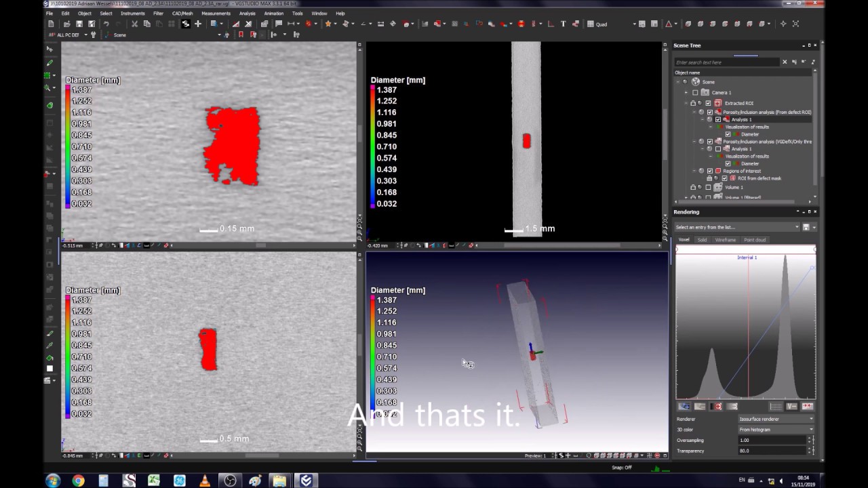Switch to the Point cloud tab

click(755, 240)
